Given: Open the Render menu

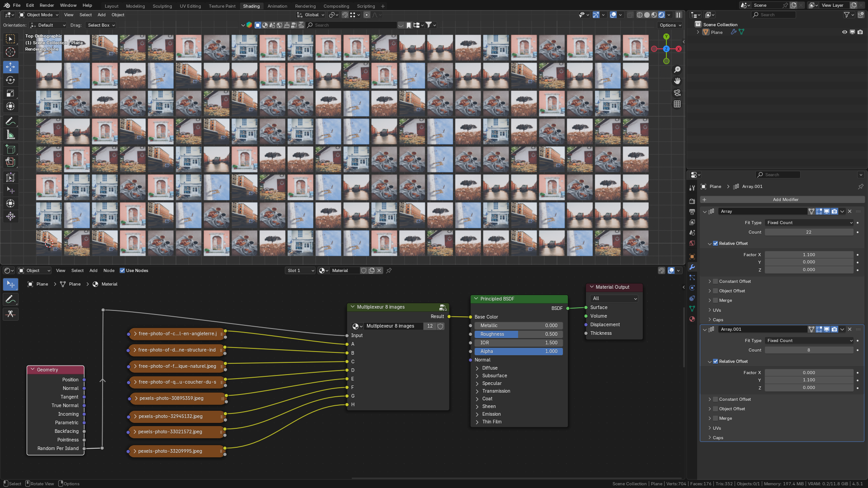Looking at the screenshot, I should click(x=47, y=5).
